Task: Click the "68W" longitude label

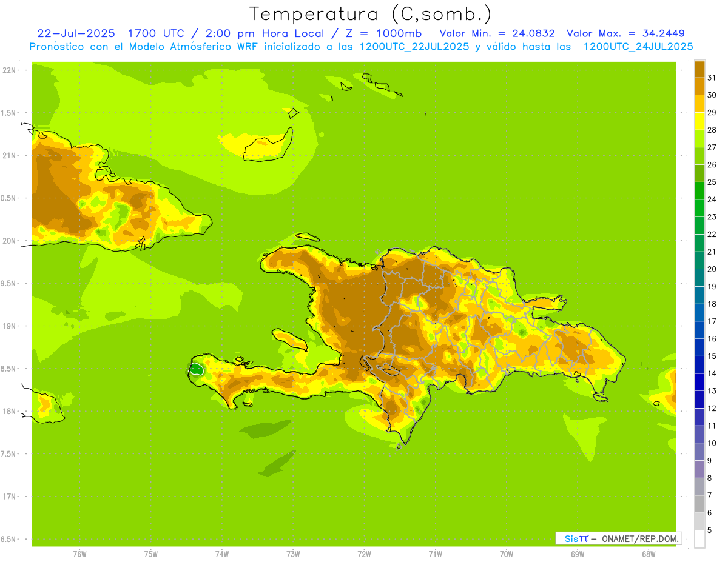Action: tap(649, 554)
